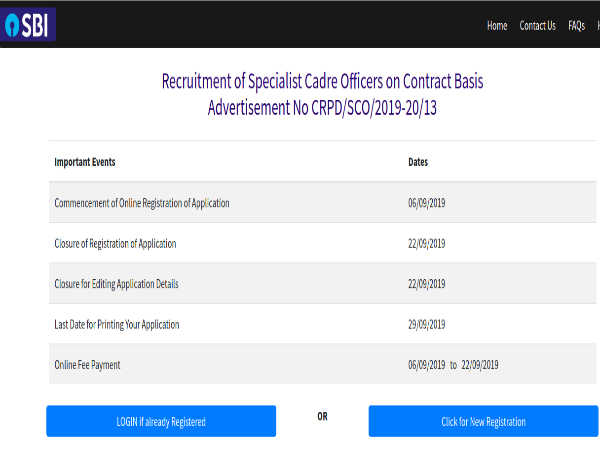
Task: Select the Online Fee Payment row label
Action: pyautogui.click(x=87, y=365)
